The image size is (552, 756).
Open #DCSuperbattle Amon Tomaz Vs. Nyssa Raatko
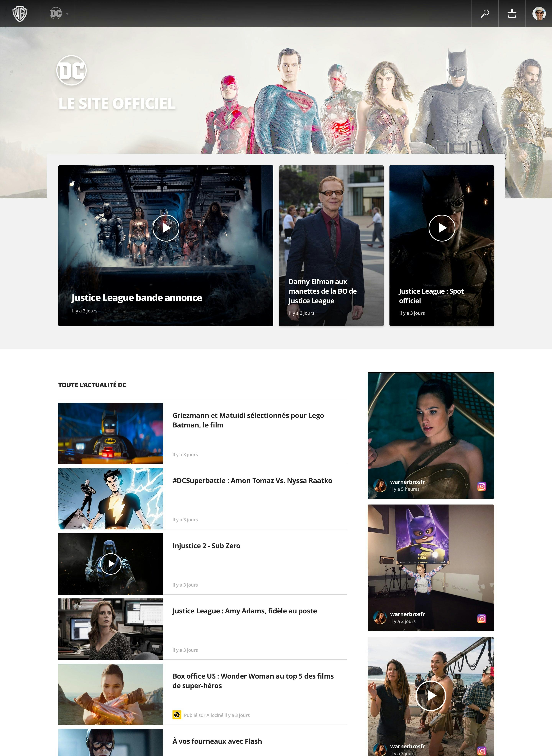[252, 480]
